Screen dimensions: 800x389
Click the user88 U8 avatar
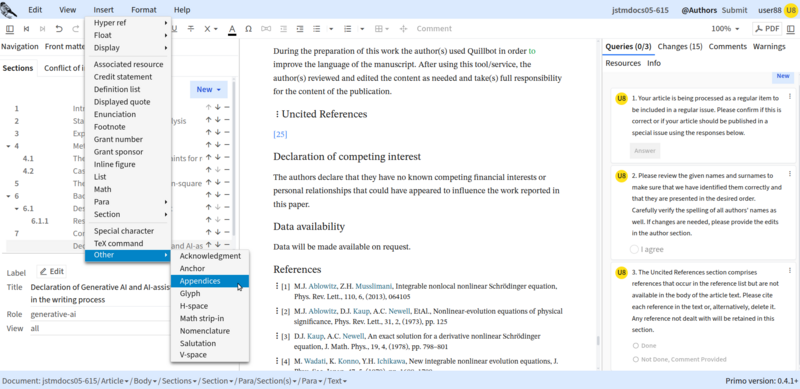click(791, 10)
